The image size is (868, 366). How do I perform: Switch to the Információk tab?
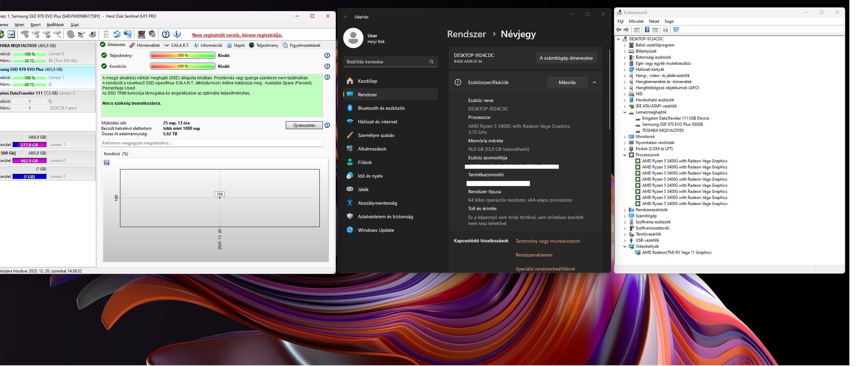208,45
